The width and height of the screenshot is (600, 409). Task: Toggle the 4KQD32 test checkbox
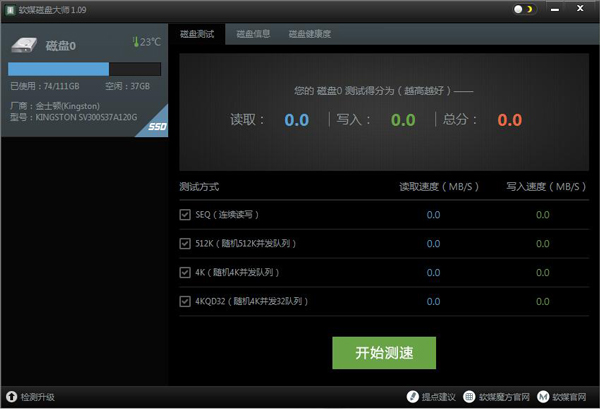[185, 301]
